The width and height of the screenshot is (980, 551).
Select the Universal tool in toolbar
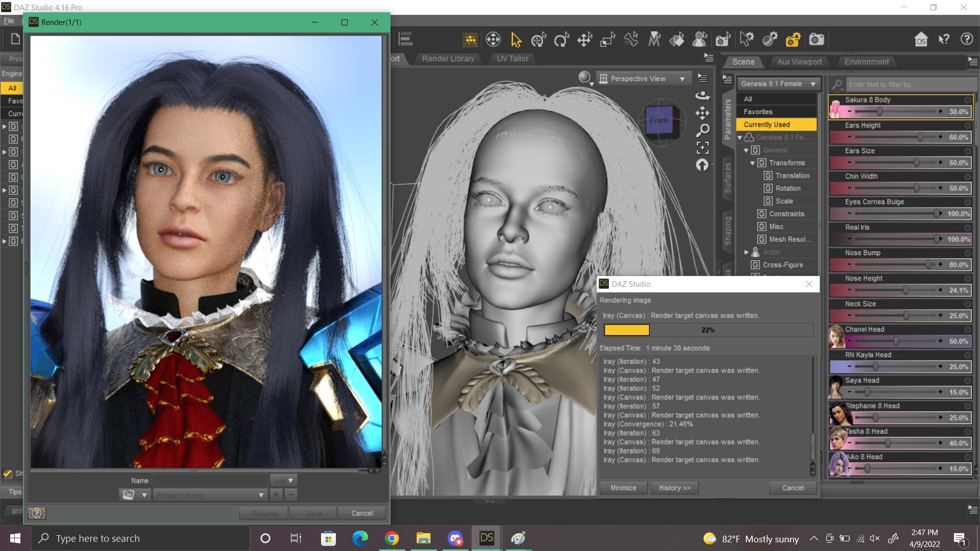pos(538,39)
